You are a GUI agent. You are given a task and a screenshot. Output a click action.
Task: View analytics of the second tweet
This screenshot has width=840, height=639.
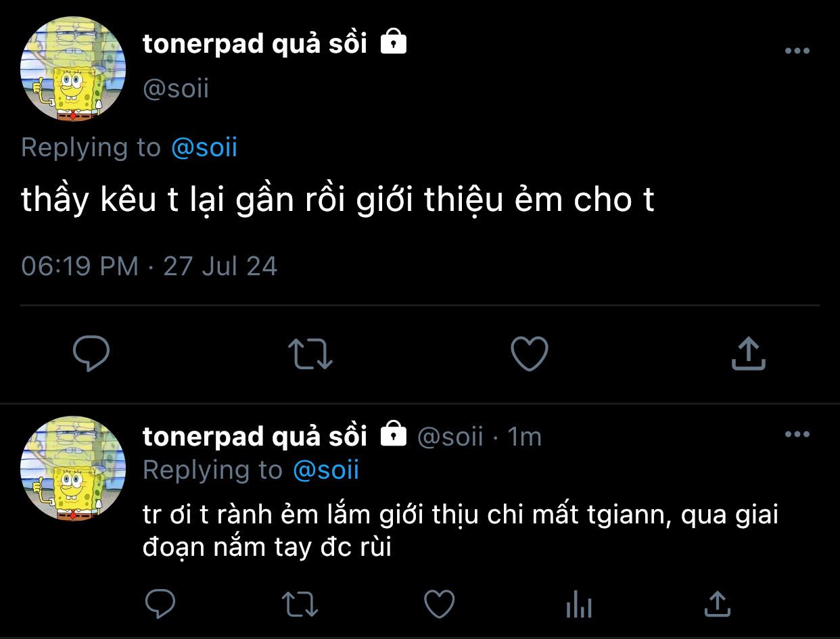tap(578, 603)
